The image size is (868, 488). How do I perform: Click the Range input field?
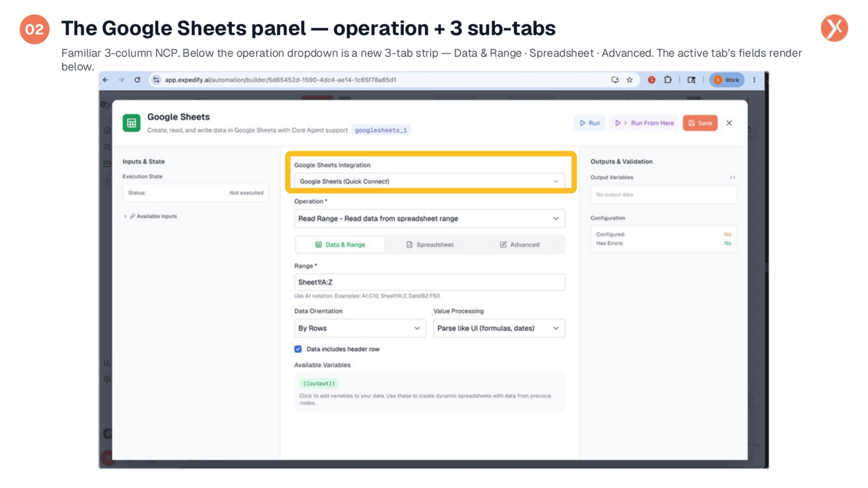tap(430, 282)
